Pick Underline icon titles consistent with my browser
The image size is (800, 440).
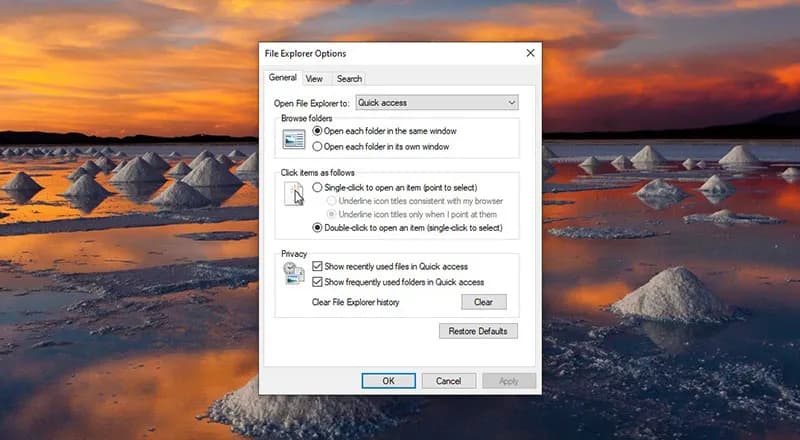pos(332,200)
